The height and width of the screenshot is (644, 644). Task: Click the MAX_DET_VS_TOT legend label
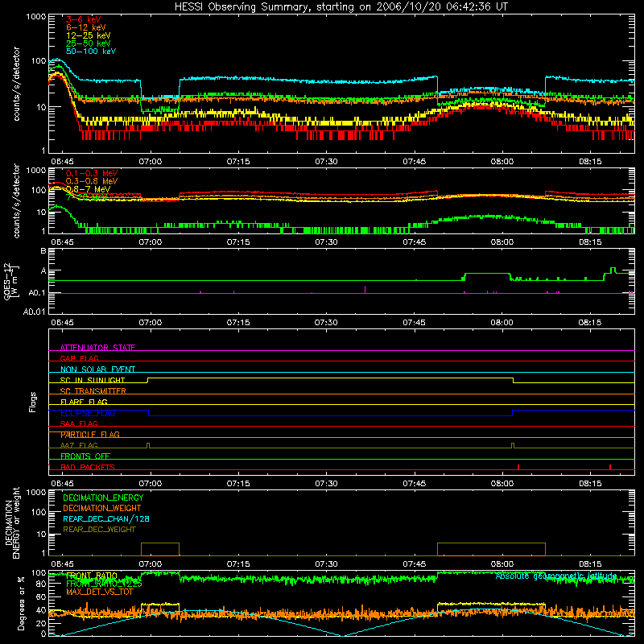coord(100,592)
